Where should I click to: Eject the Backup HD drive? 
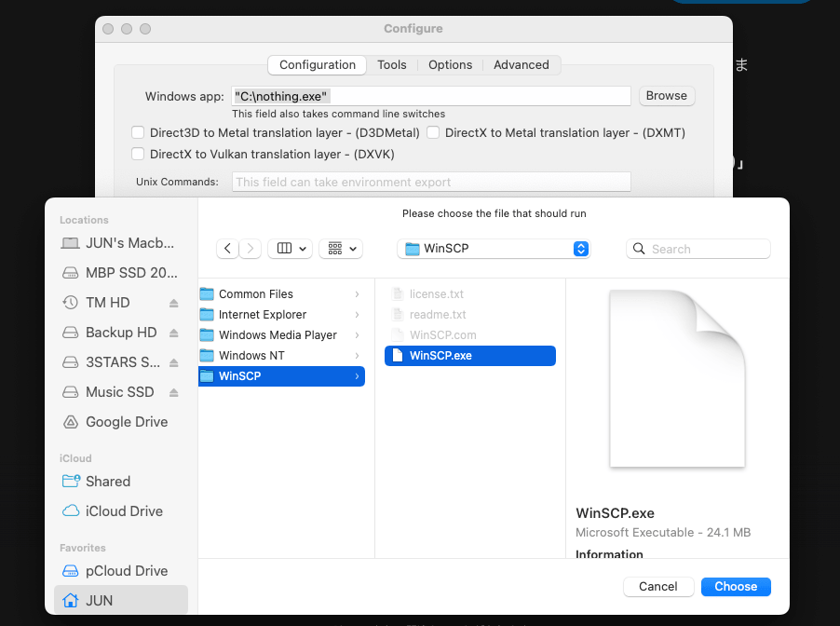(x=174, y=333)
